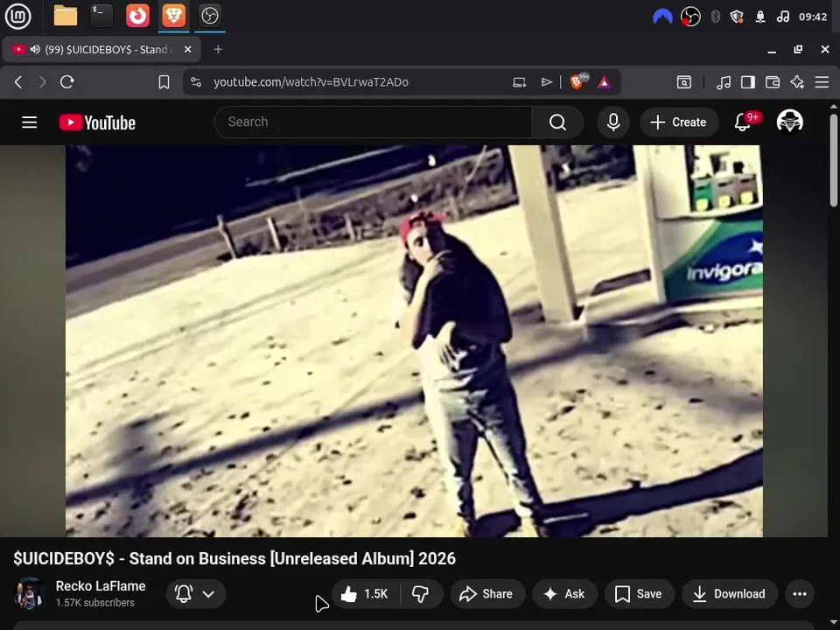Select the $UICIDEBOY$ YouTube tab
Image resolution: width=840 pixels, height=630 pixels.
(x=101, y=50)
